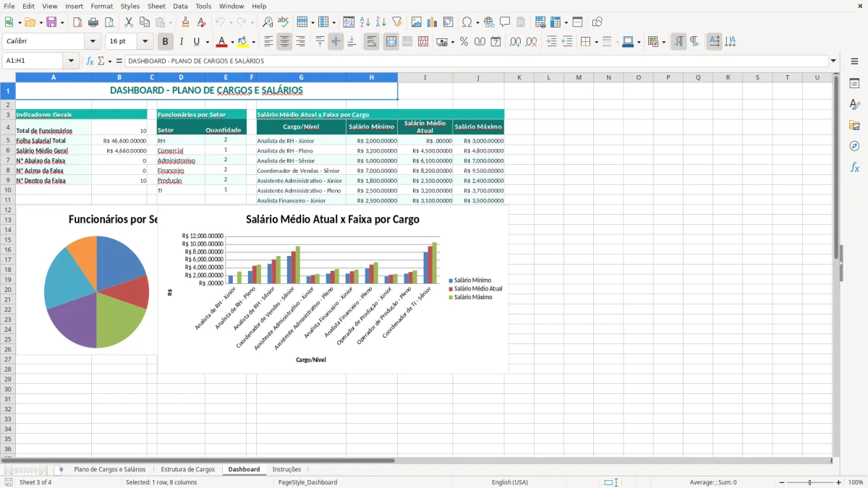Viewport: 868px width, 488px height.
Task: Insert a comment
Action: point(505,22)
